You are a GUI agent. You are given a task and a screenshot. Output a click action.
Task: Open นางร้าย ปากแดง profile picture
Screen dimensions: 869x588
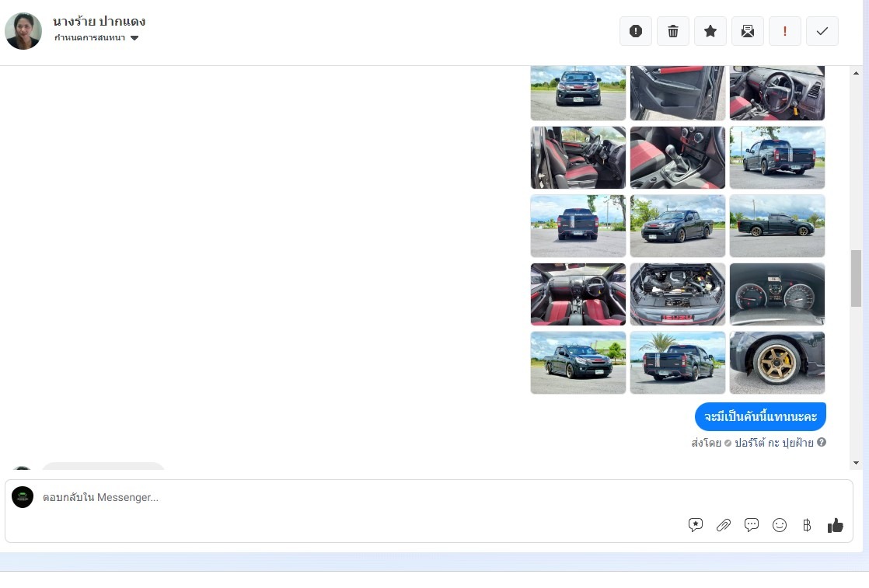click(x=23, y=31)
